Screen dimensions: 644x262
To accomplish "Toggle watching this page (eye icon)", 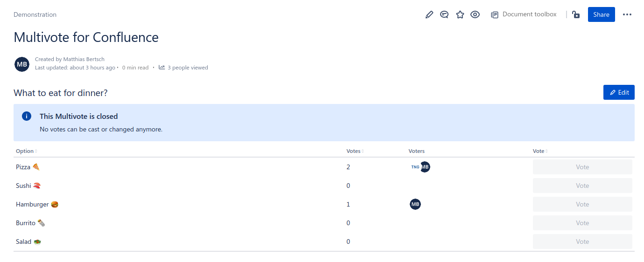I will pyautogui.click(x=475, y=15).
